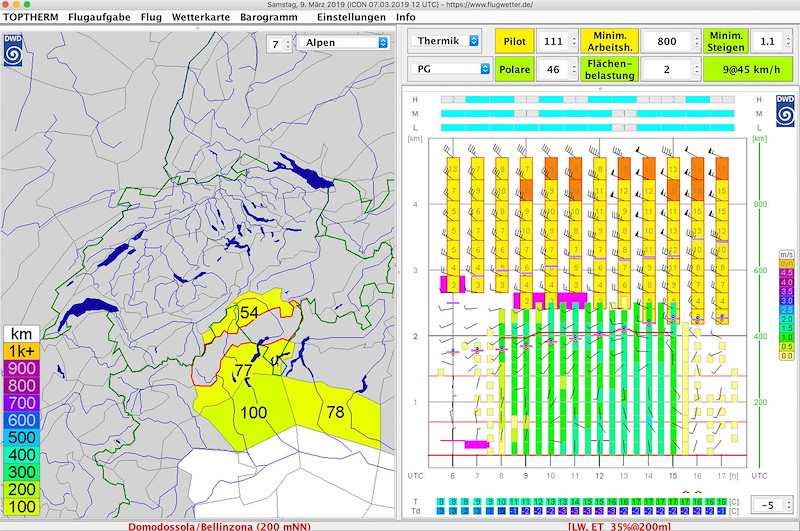800x531 pixels.
Task: Open the Info menu
Action: [406, 17]
